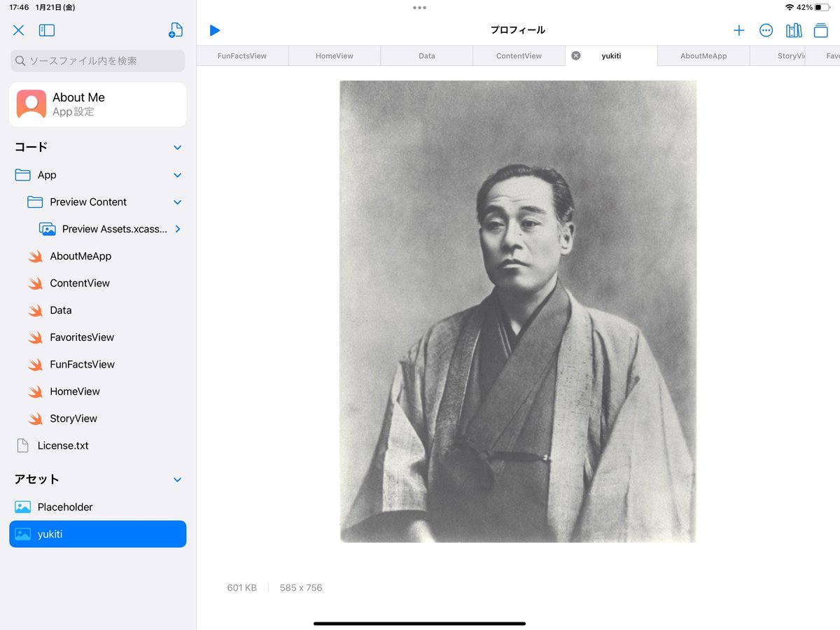Run the app with the play button
Image resolution: width=840 pixels, height=630 pixels.
click(x=215, y=30)
